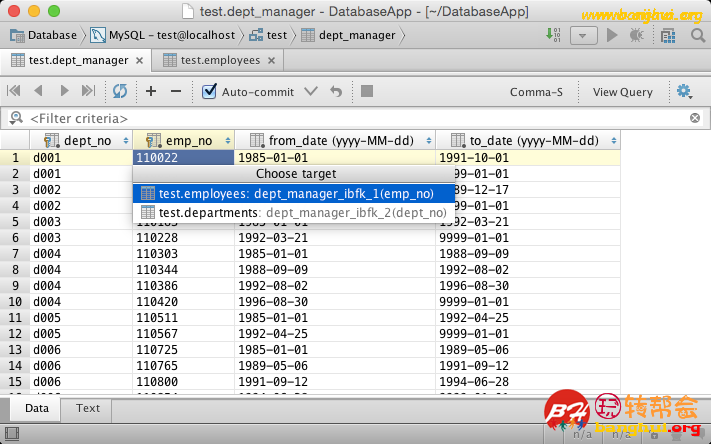Click from_date 1988-09-09 in row 8
Screen dimensions: 711x444
click(335, 270)
